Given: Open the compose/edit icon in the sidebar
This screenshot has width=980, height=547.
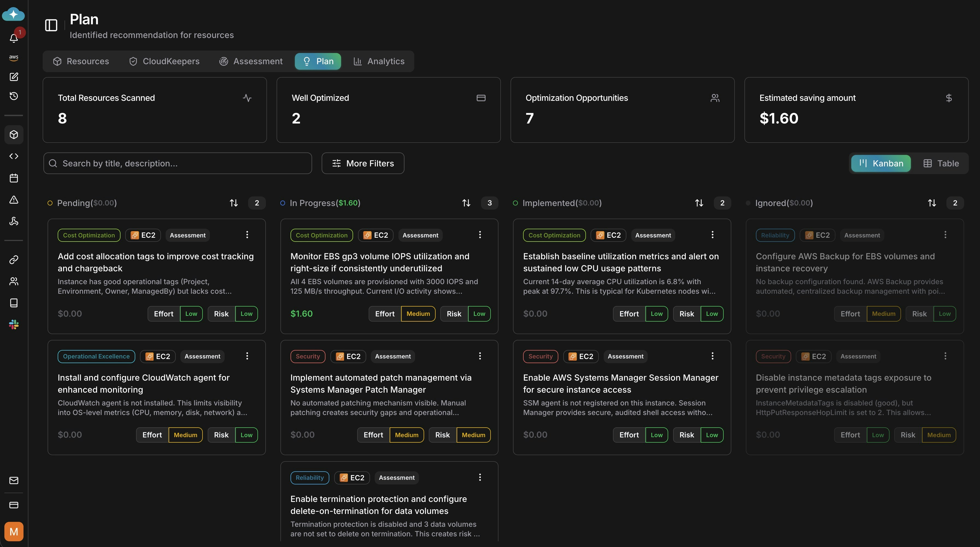Looking at the screenshot, I should click(14, 77).
